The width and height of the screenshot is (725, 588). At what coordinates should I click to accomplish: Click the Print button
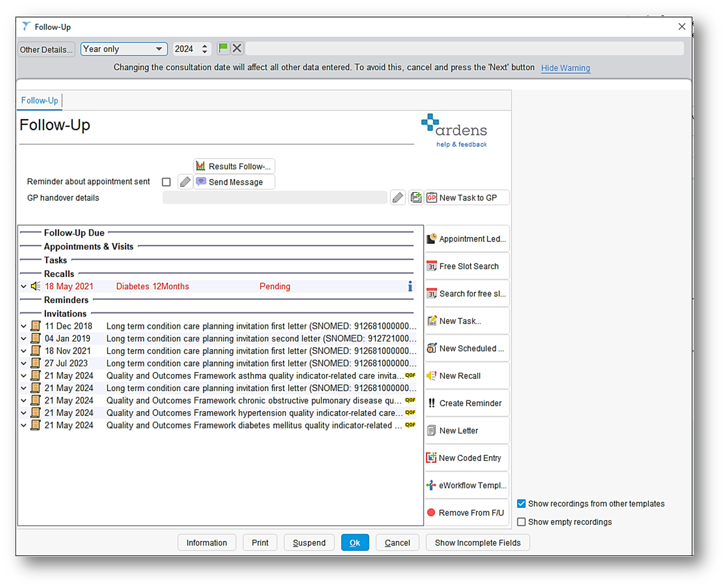(260, 543)
